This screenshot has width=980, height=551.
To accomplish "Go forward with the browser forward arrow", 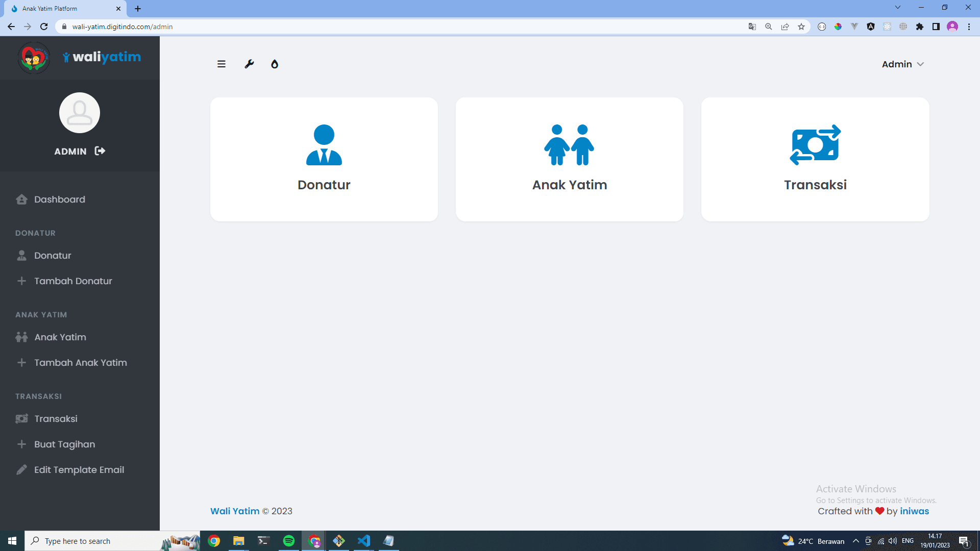I will tap(28, 27).
